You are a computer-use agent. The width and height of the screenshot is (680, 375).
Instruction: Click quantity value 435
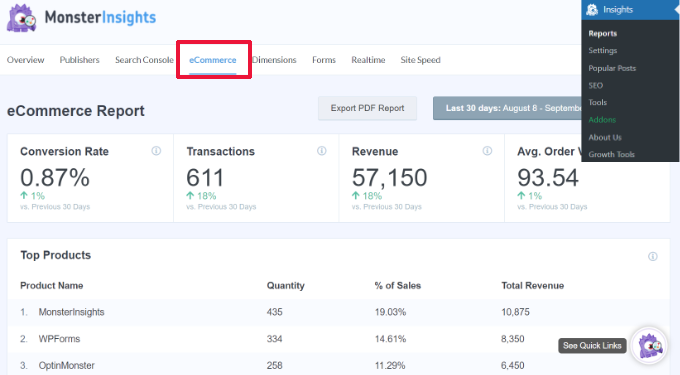pos(275,312)
